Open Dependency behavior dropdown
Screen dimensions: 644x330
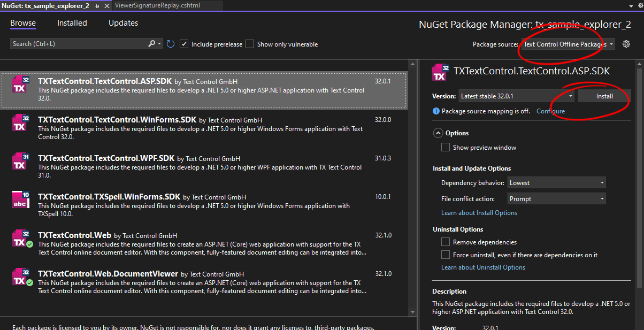click(x=556, y=183)
